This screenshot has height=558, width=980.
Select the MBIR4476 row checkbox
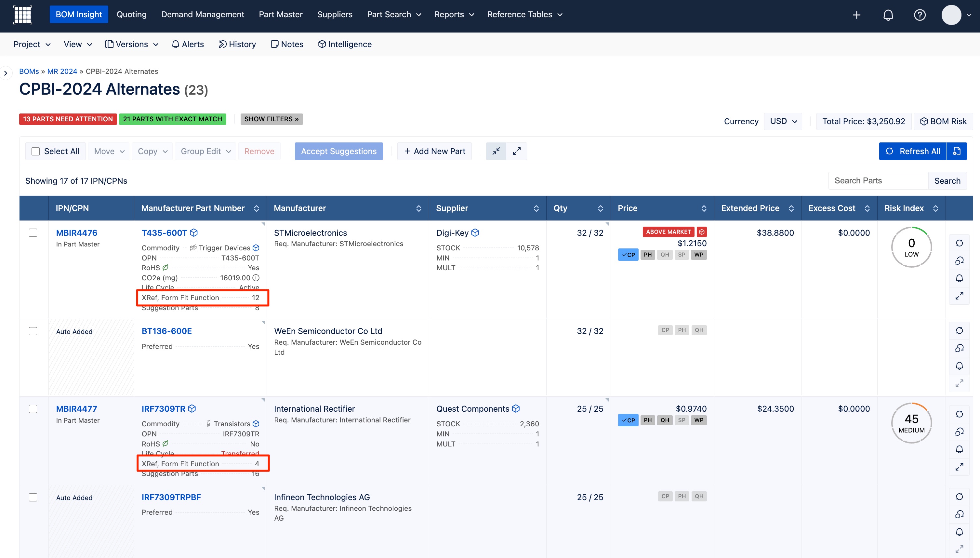(x=33, y=232)
